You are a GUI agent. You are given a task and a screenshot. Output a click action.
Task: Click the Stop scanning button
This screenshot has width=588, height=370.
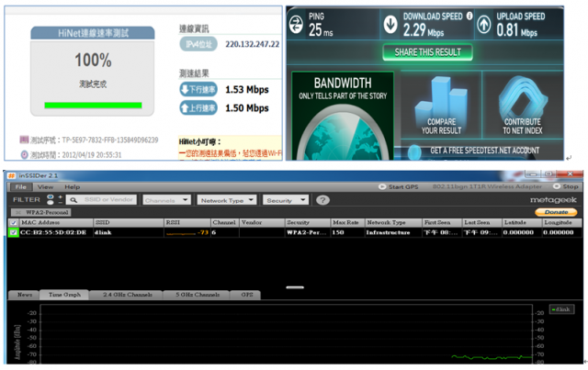pyautogui.click(x=566, y=186)
